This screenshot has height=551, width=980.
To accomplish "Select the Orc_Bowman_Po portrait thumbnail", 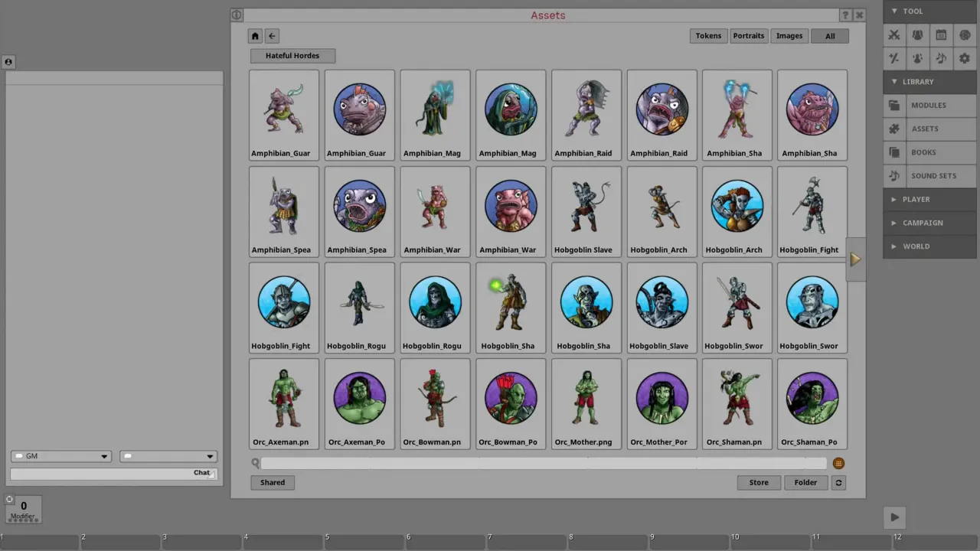I will click(511, 403).
